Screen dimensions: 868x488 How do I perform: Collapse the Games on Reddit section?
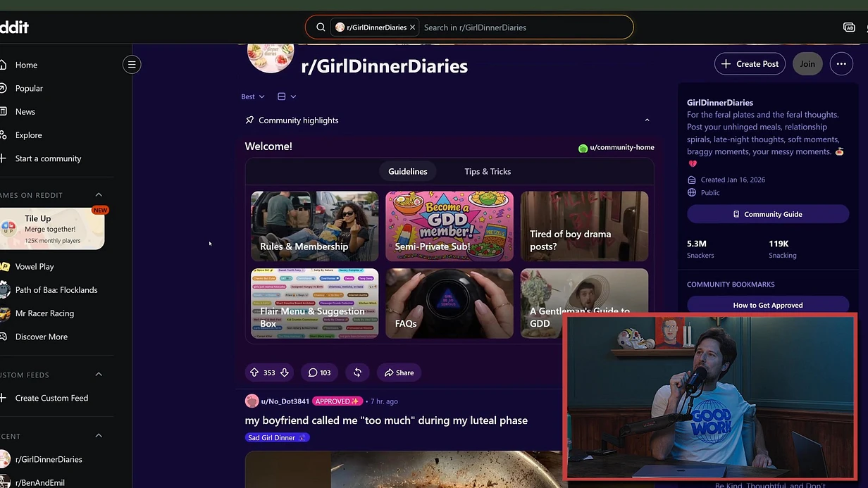point(99,195)
